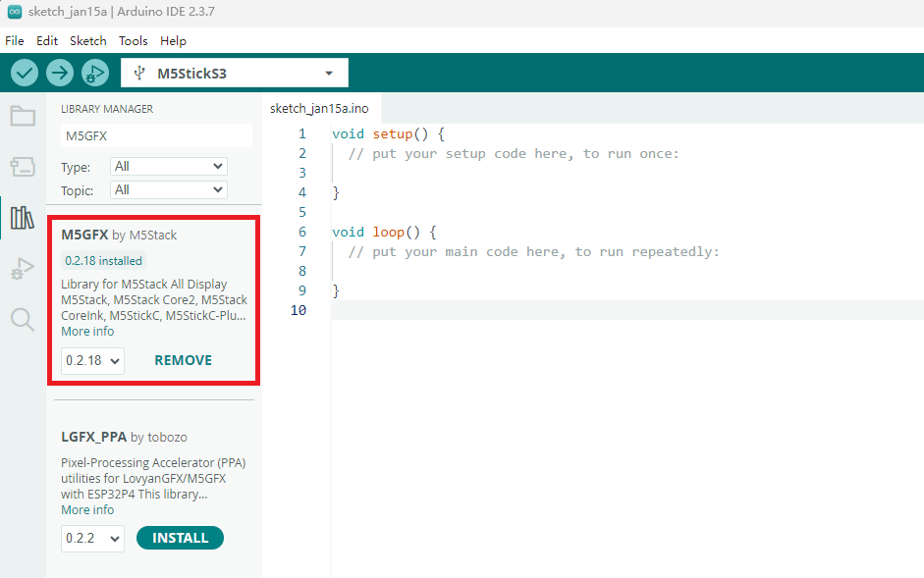
Task: Switch to the sketch_jan15a.ino tab
Action: (319, 109)
